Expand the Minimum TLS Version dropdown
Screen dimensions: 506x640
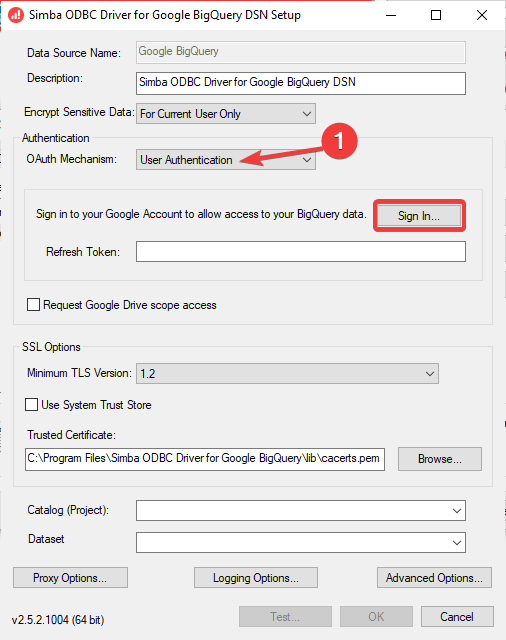(287, 373)
